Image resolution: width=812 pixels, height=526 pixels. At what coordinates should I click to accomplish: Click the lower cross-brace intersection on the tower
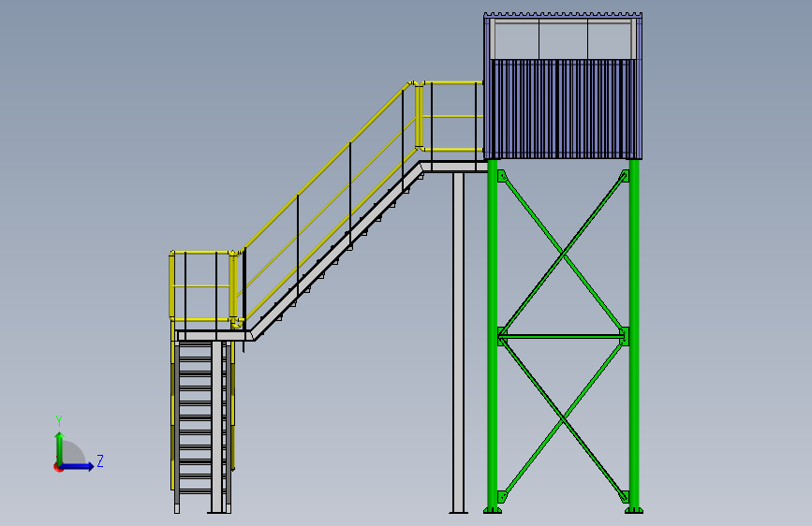pos(563,420)
